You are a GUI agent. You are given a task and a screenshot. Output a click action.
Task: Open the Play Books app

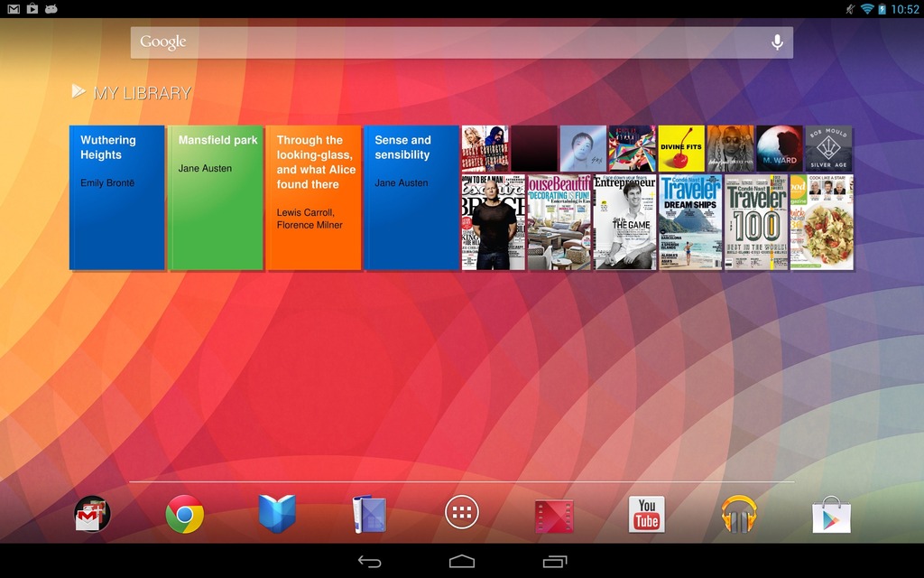pyautogui.click(x=277, y=514)
